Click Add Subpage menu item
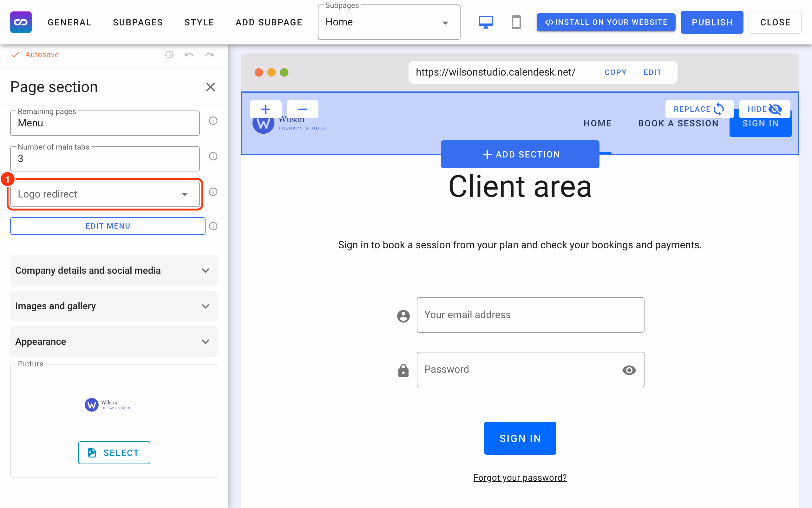 click(269, 22)
